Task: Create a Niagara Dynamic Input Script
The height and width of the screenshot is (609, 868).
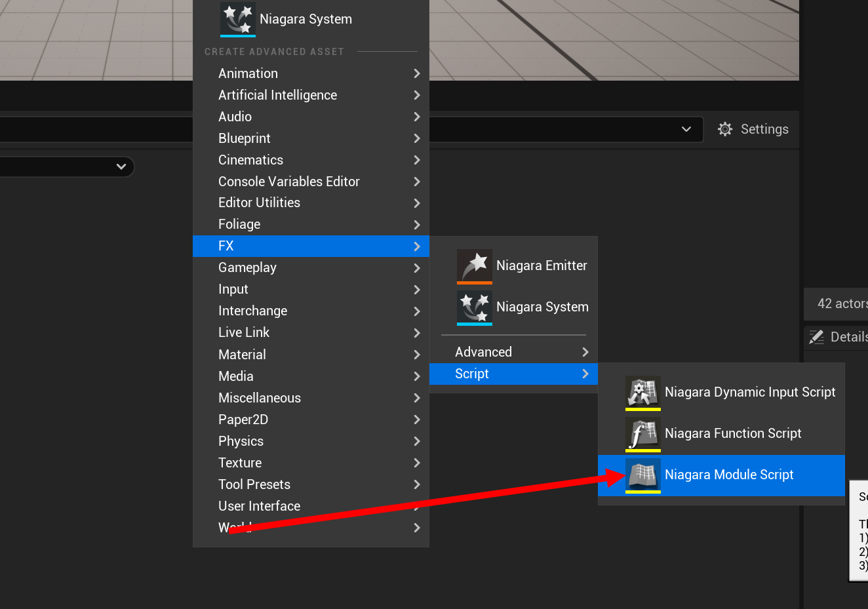Action: (x=721, y=392)
